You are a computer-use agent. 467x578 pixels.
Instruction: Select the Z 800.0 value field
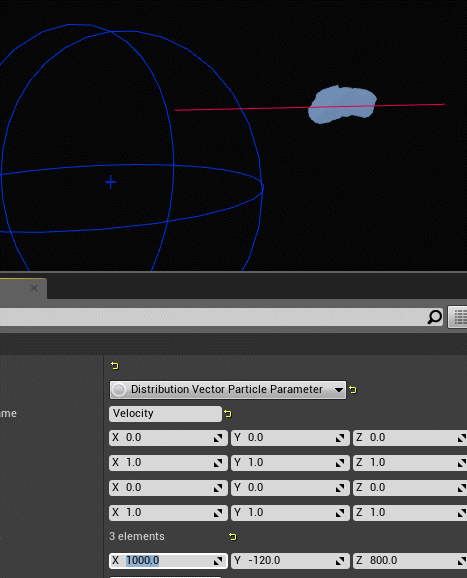[410, 561]
